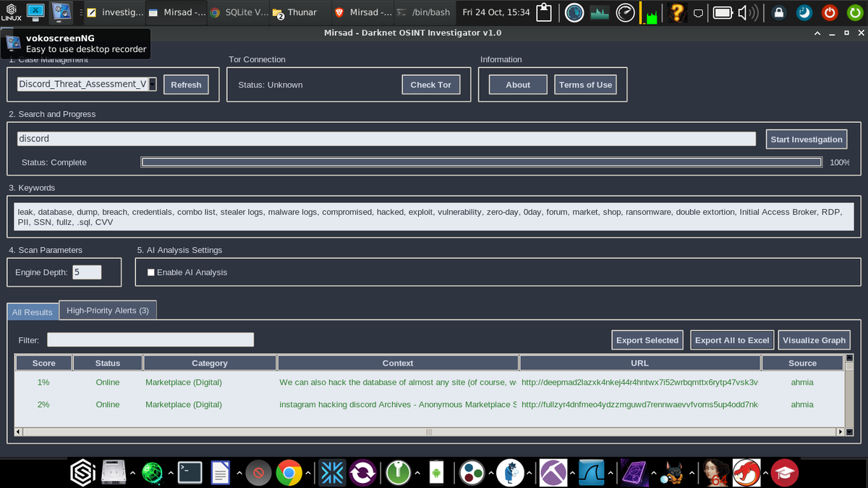This screenshot has height=488, width=868.
Task: Launch Chrome from the bottom dock
Action: pyautogui.click(x=288, y=474)
